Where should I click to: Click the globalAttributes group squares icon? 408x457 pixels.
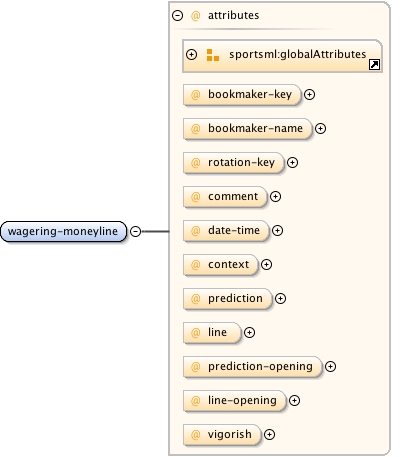click(x=213, y=55)
